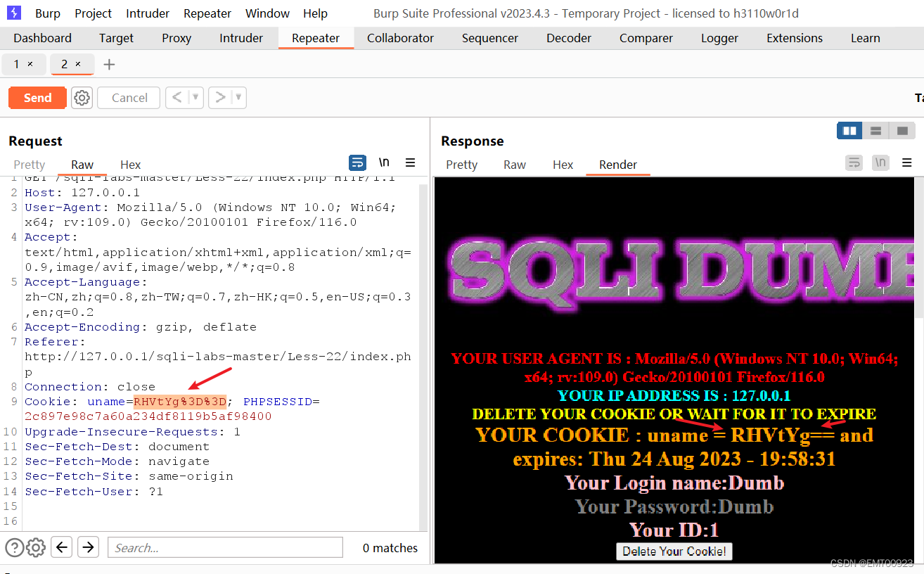Switch to the Intruder tool tab

click(x=241, y=38)
